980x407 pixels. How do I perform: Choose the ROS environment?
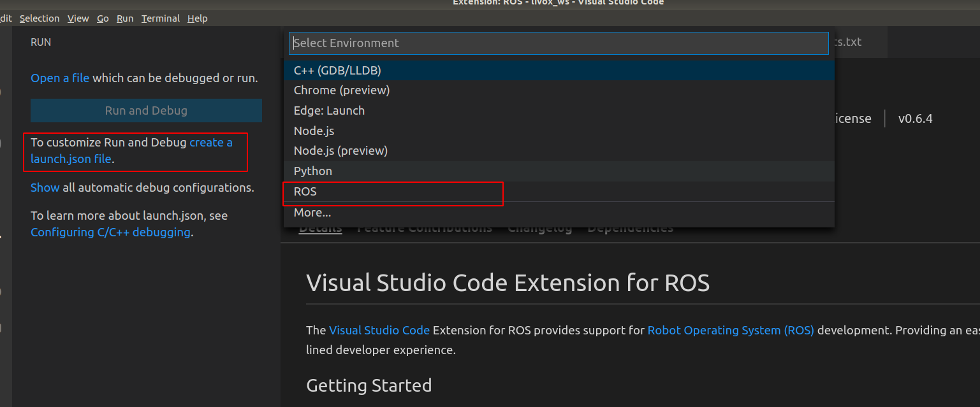pyautogui.click(x=559, y=192)
